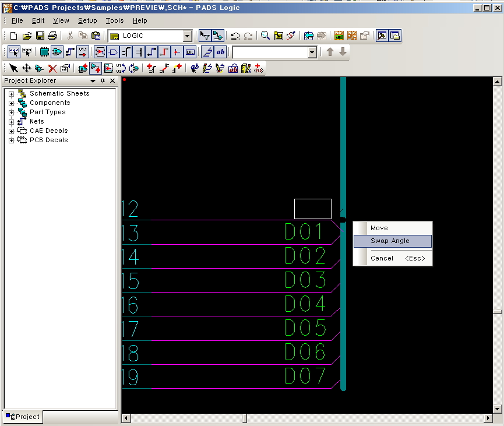
Task: Click the Paste clipboard icon
Action: click(x=96, y=36)
